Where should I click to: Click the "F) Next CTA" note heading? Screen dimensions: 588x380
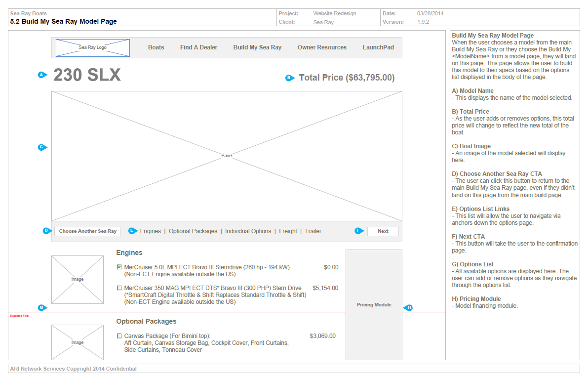(469, 237)
